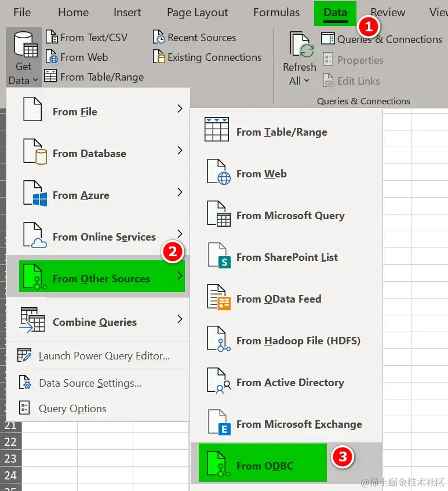Screen dimensions: 448x491
Task: Click the From File page icon
Action: (32, 110)
